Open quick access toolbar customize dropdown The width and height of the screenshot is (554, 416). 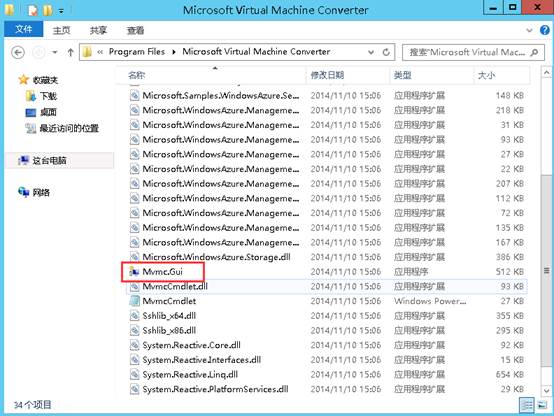tap(61, 11)
